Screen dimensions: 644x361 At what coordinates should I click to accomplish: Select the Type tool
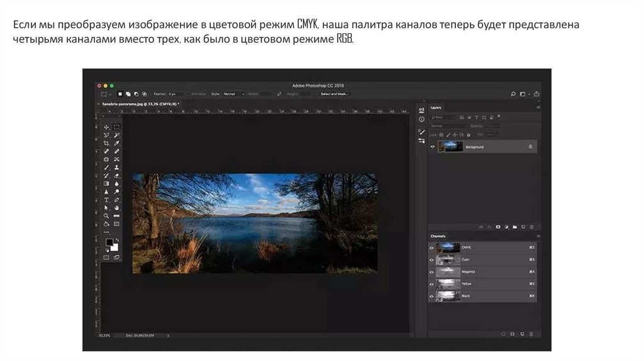pos(106,199)
